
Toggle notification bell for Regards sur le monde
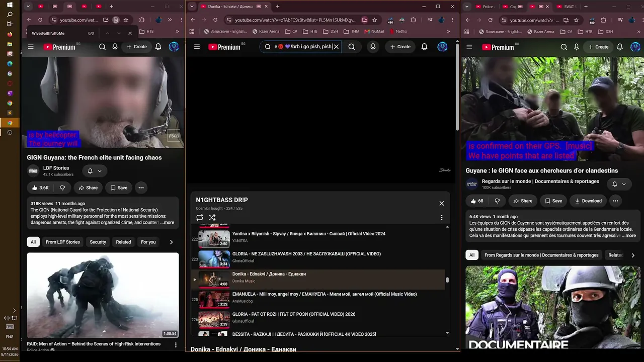[618, 184]
